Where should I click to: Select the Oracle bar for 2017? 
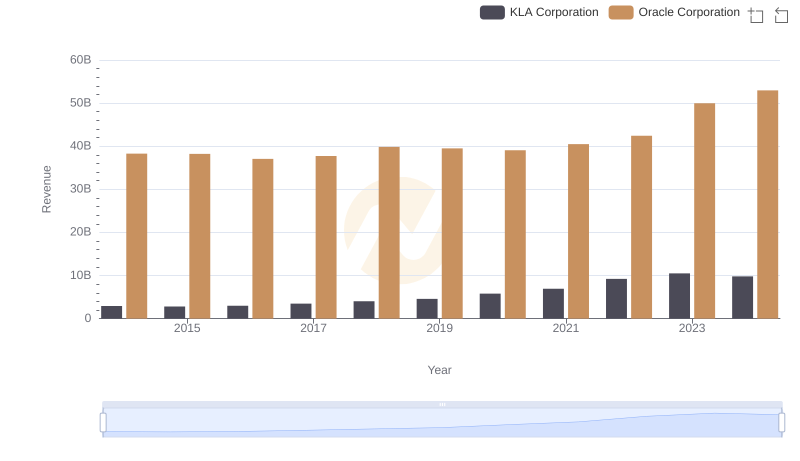tap(326, 237)
